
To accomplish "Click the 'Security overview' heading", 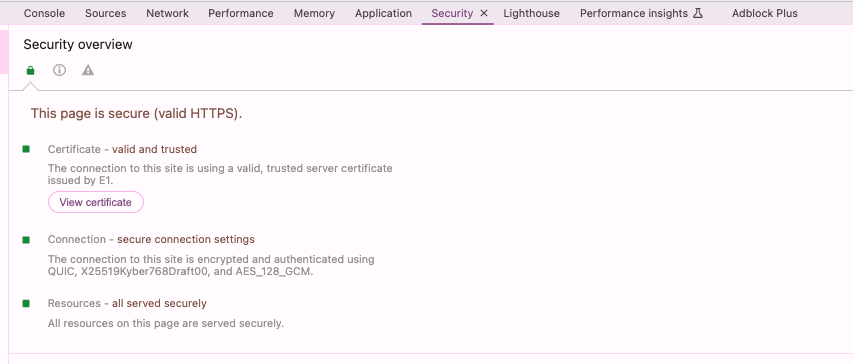I will (78, 45).
